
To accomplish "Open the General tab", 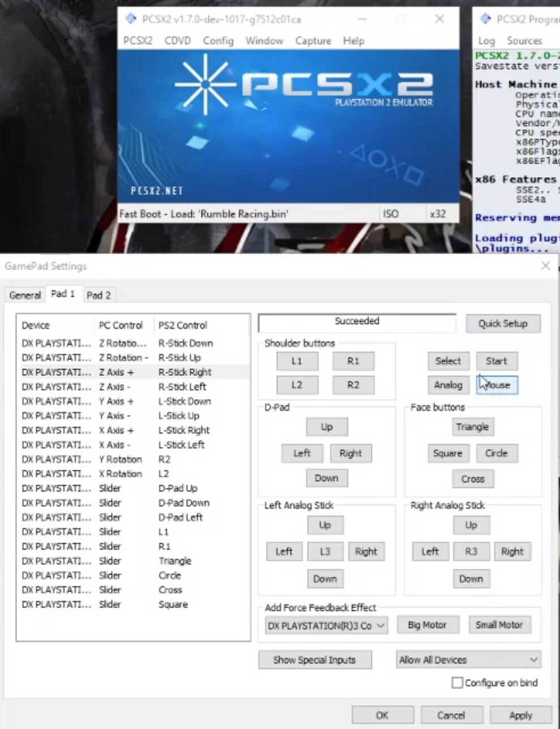I will (25, 295).
